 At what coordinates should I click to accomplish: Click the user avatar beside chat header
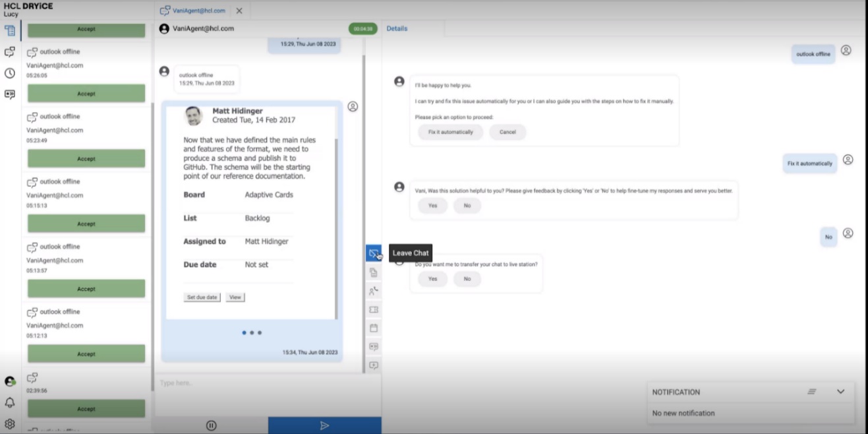pos(164,29)
